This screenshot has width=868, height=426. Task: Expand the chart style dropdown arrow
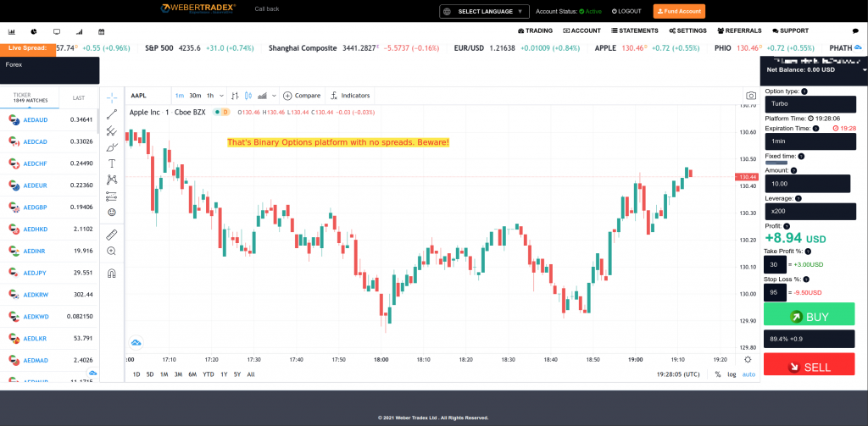(274, 96)
